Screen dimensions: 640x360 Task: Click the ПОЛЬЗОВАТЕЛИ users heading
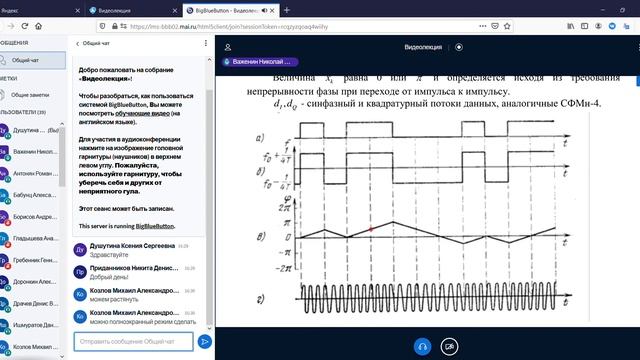[23, 112]
